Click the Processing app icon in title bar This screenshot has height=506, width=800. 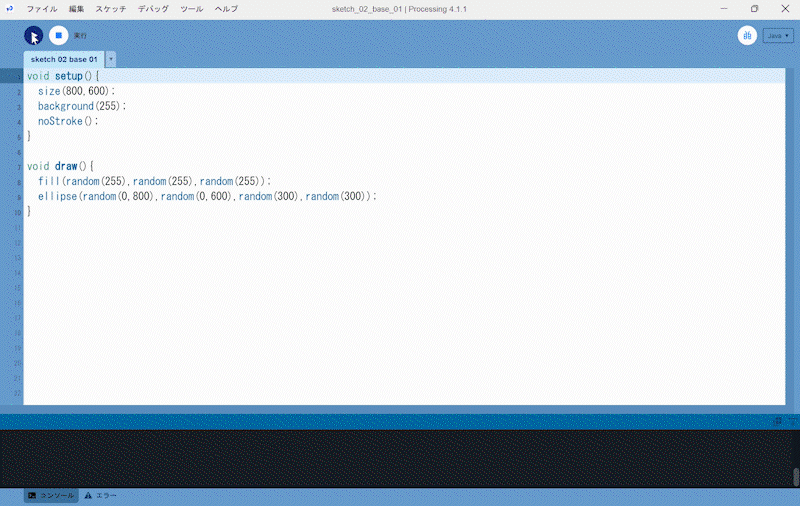[9, 9]
